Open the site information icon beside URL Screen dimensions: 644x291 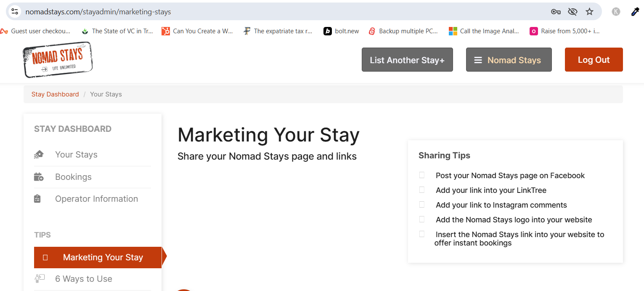tap(15, 12)
